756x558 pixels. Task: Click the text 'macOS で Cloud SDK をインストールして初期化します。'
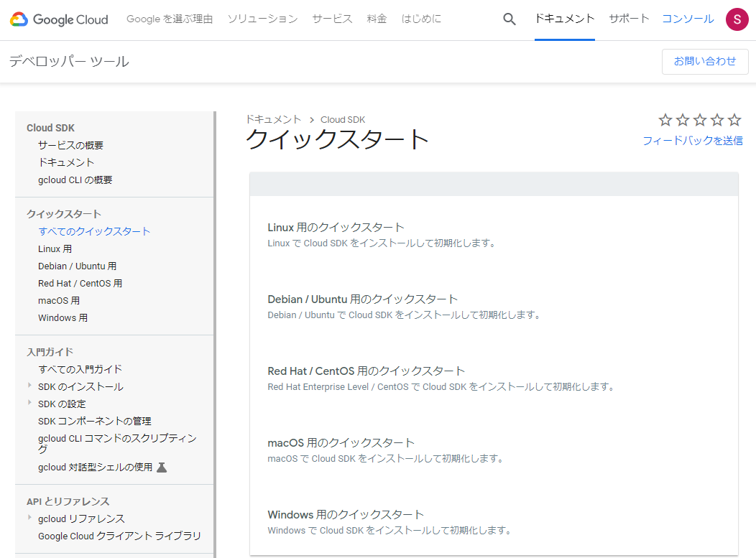387,459
